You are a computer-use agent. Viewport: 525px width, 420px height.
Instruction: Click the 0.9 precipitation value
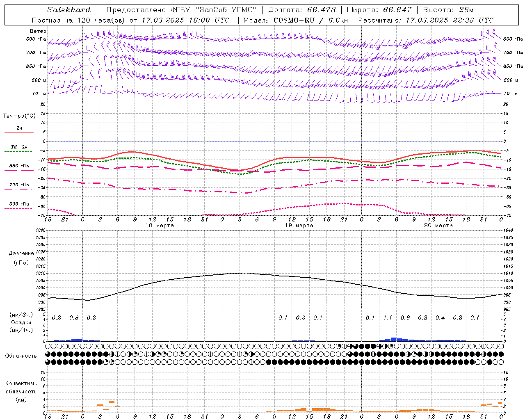pos(405,318)
